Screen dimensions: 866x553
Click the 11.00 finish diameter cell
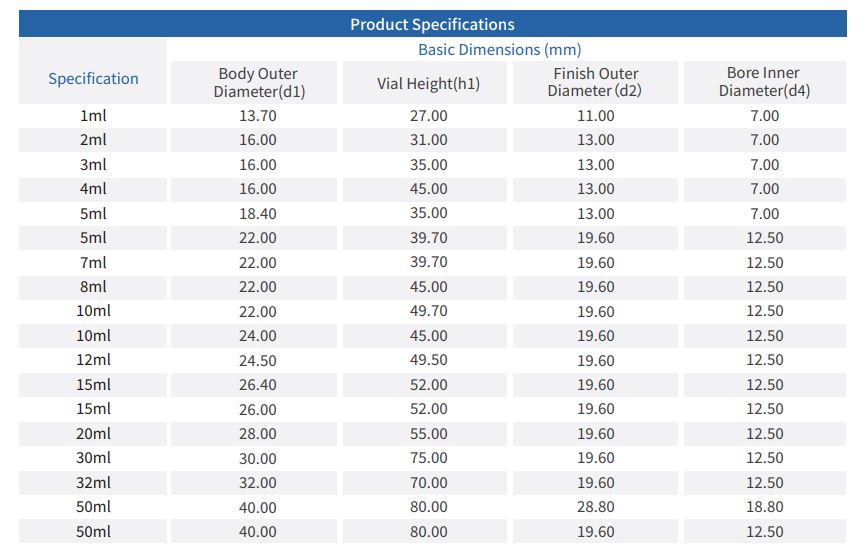pyautogui.click(x=595, y=116)
